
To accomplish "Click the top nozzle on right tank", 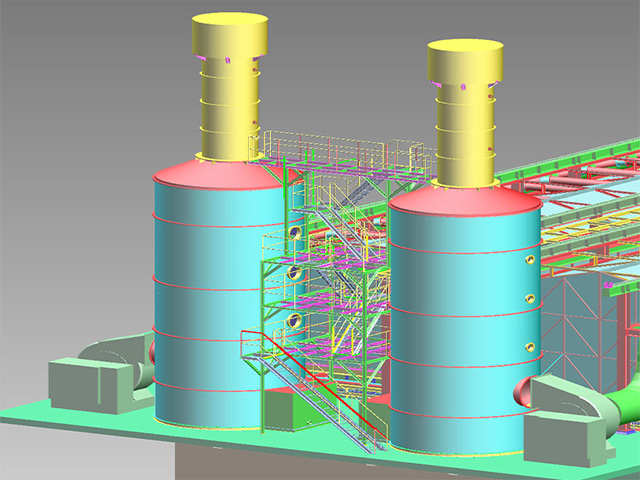I will pos(527,259).
